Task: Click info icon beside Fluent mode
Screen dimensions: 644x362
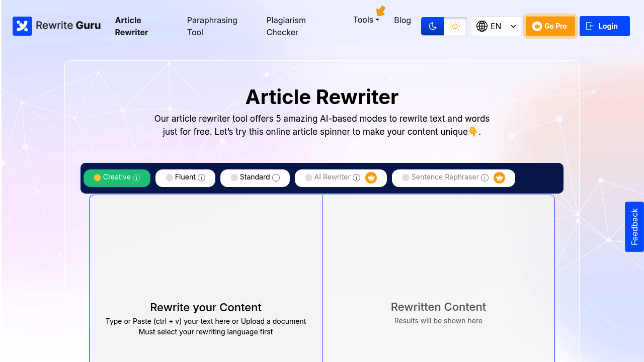Action: (x=202, y=178)
